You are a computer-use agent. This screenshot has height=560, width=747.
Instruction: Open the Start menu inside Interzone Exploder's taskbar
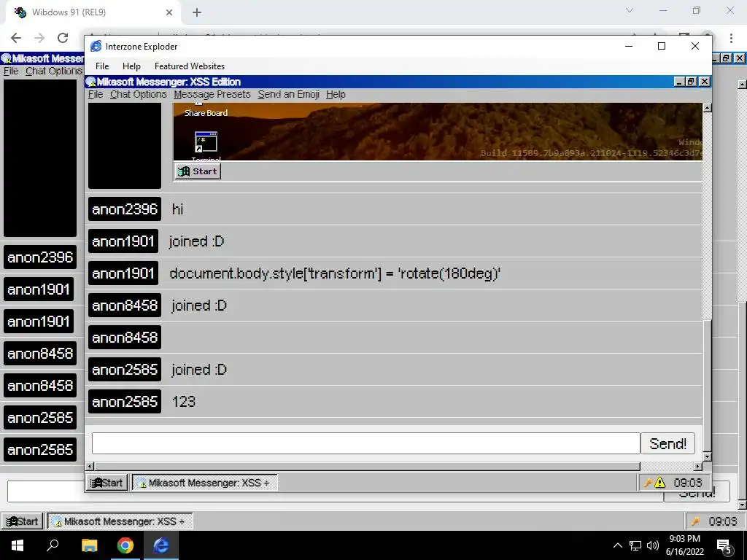click(x=107, y=483)
